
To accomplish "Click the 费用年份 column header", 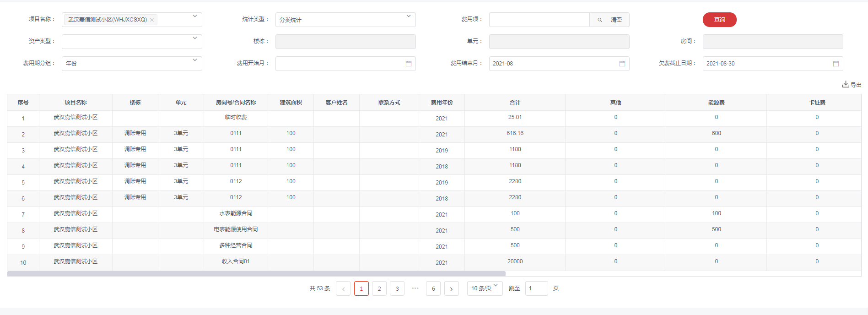I will pyautogui.click(x=442, y=103).
